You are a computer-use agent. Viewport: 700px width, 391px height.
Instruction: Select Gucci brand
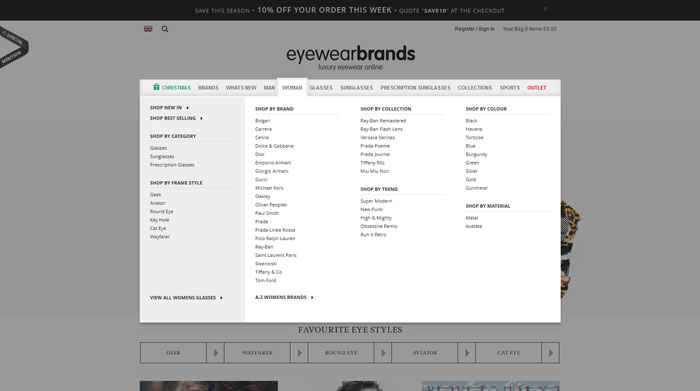261,180
